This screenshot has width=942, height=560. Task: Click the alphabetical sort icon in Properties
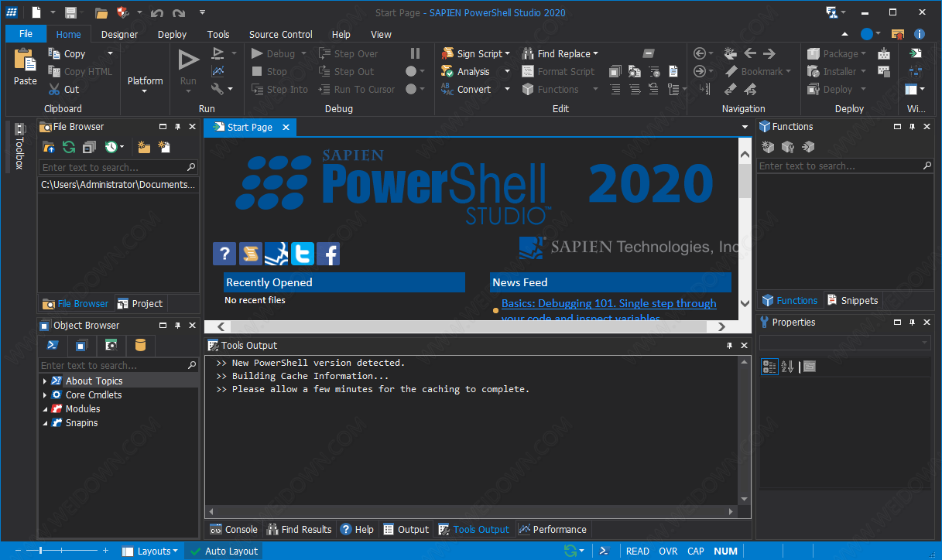coord(787,367)
